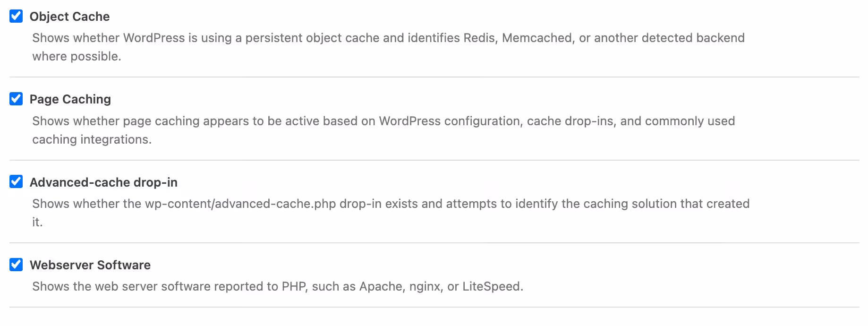Viewport: 868px width, 326px height.
Task: Click 'cache drop-ins' in the Page Caching description
Action: pyautogui.click(x=570, y=121)
